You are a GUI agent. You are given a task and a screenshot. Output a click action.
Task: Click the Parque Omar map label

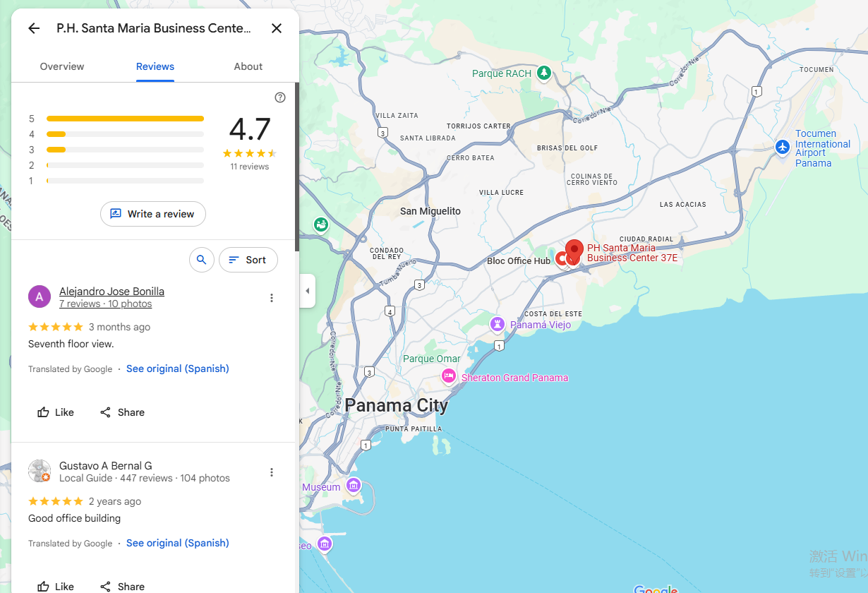pyautogui.click(x=431, y=359)
